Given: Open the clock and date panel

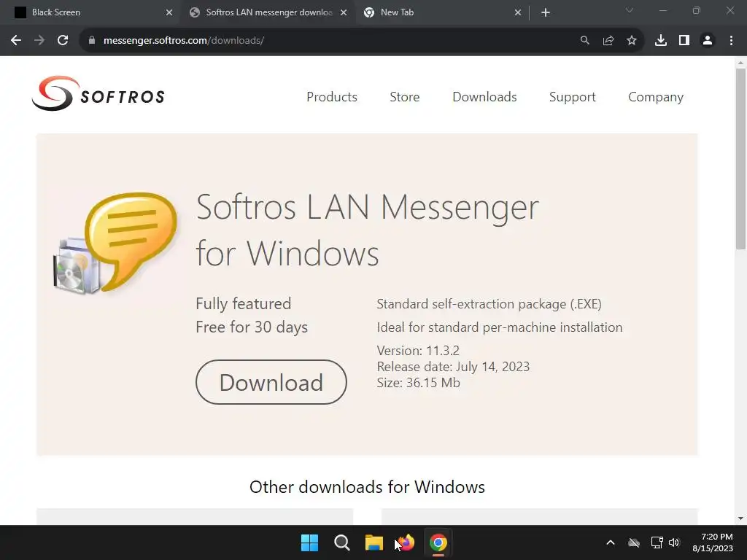Looking at the screenshot, I should click(x=713, y=542).
